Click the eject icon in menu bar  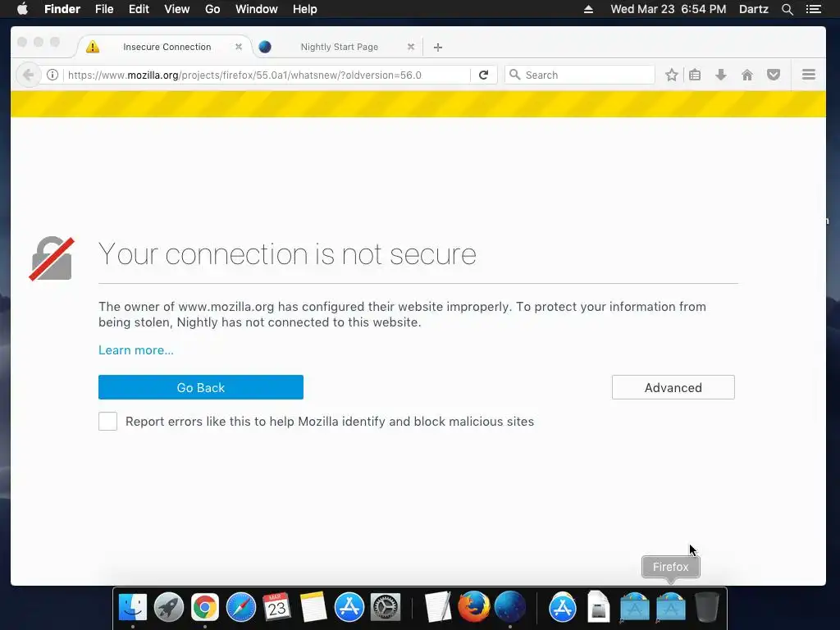(x=588, y=9)
